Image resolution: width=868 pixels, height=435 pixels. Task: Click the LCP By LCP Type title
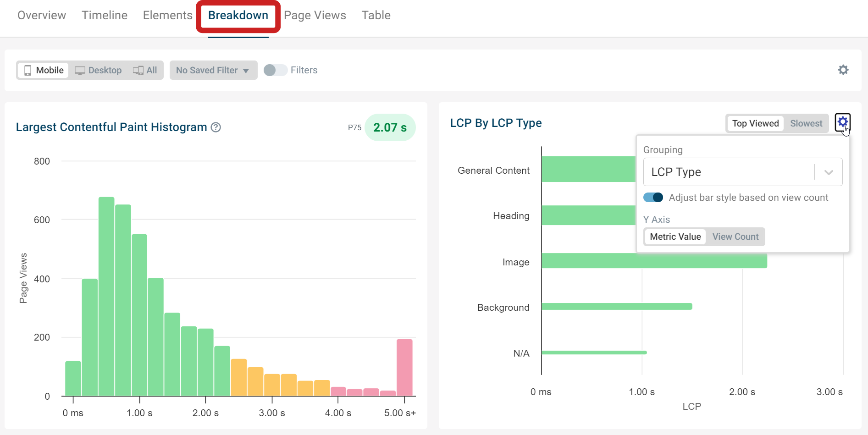pyautogui.click(x=496, y=123)
